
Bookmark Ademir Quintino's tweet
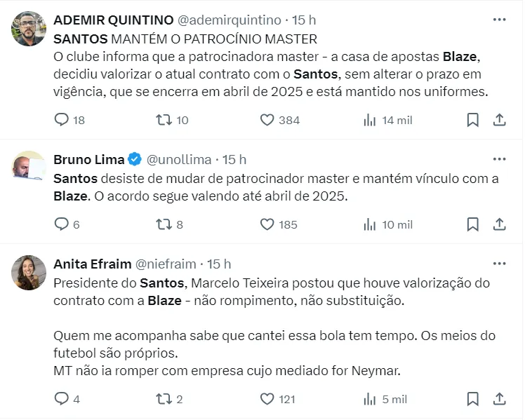coord(473,120)
